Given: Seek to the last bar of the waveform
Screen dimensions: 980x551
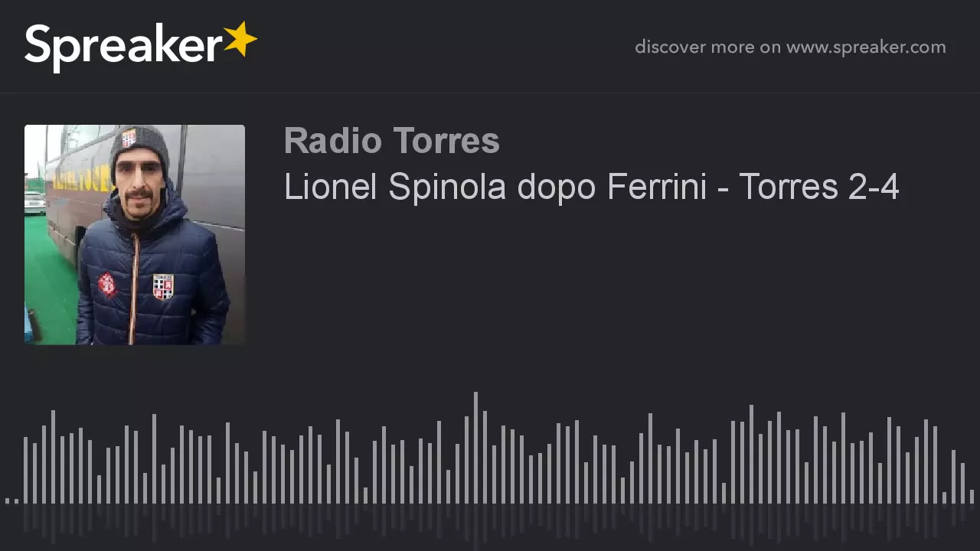Looking at the screenshot, I should click(972, 497).
